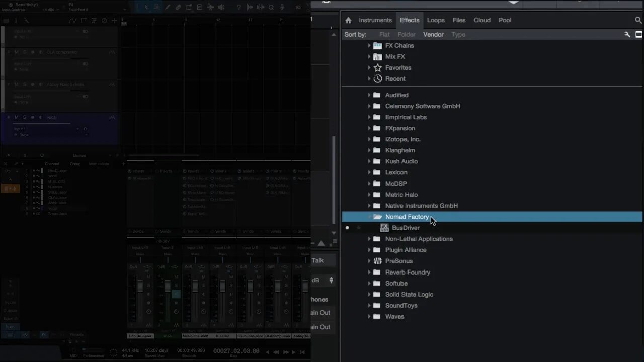This screenshot has height=362, width=644.
Task: Click the PreSonus vendor logo icon
Action: click(378, 261)
